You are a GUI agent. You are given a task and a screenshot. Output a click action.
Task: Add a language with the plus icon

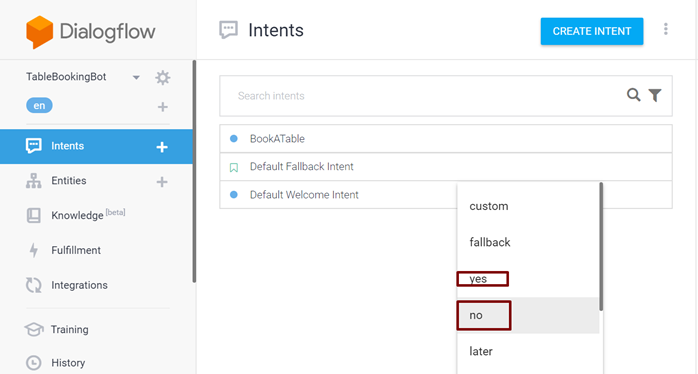pos(162,107)
